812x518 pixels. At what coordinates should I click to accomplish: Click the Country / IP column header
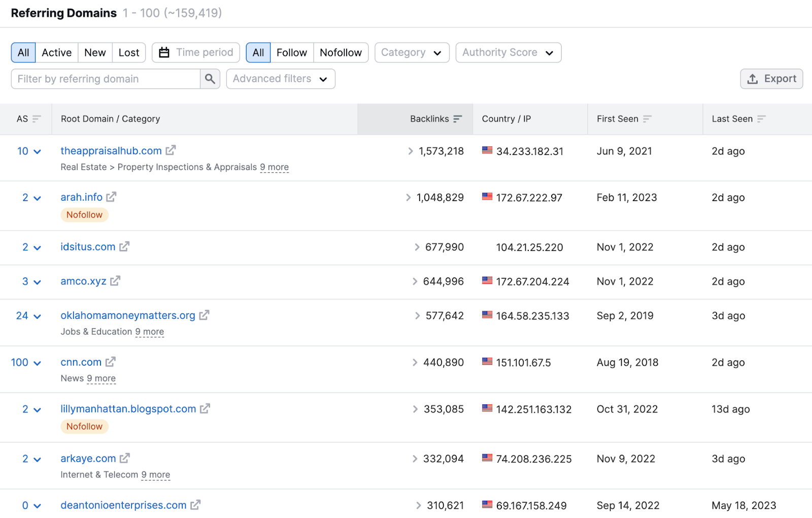pos(506,119)
